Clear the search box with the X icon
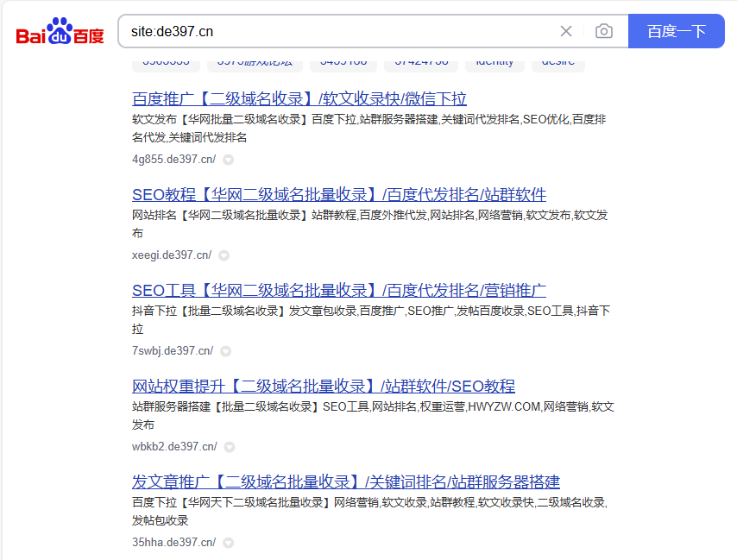The width and height of the screenshot is (737, 560). (x=566, y=32)
